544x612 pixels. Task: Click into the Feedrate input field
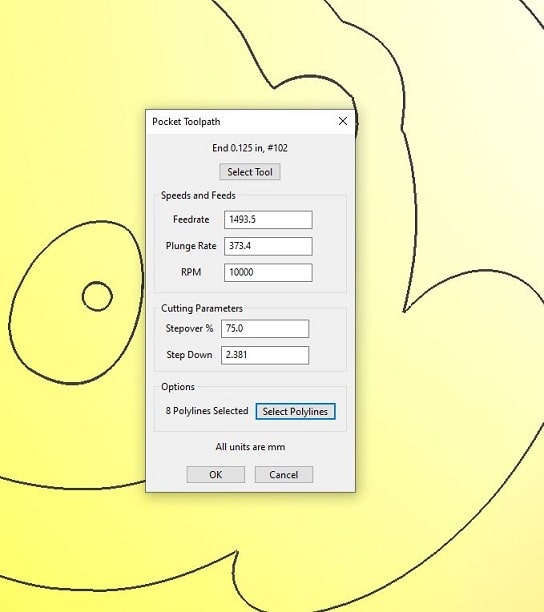(x=268, y=220)
